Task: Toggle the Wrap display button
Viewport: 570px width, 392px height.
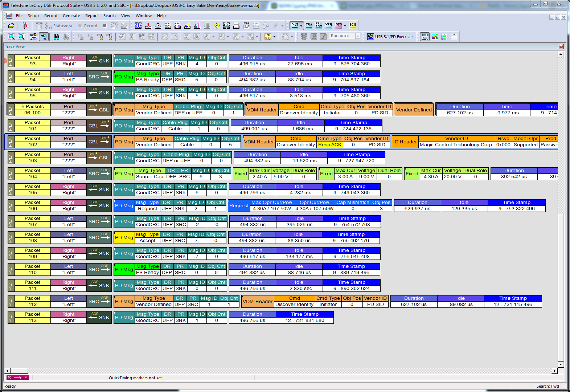Action: [x=44, y=37]
